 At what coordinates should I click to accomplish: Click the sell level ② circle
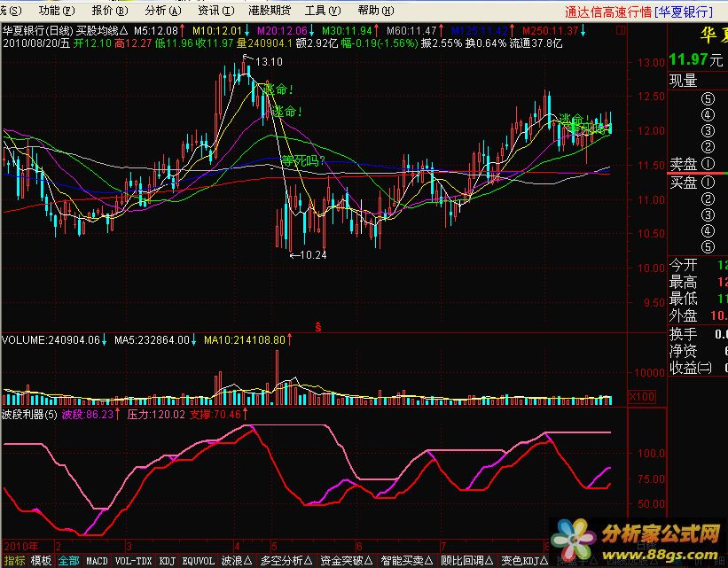click(x=707, y=147)
